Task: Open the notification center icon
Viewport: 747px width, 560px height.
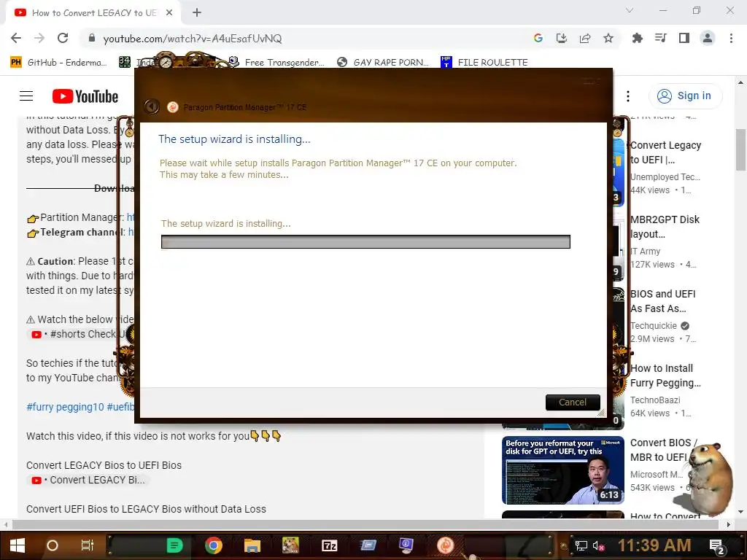Action: [x=717, y=547]
